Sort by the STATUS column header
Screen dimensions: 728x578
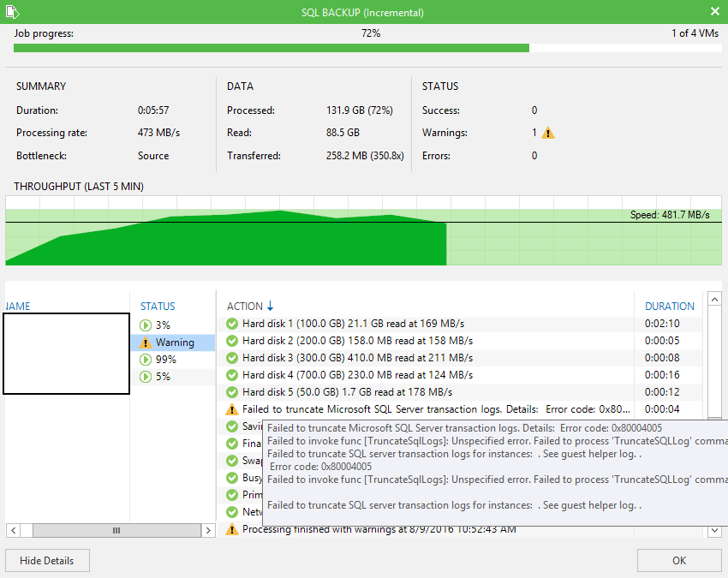(x=158, y=307)
